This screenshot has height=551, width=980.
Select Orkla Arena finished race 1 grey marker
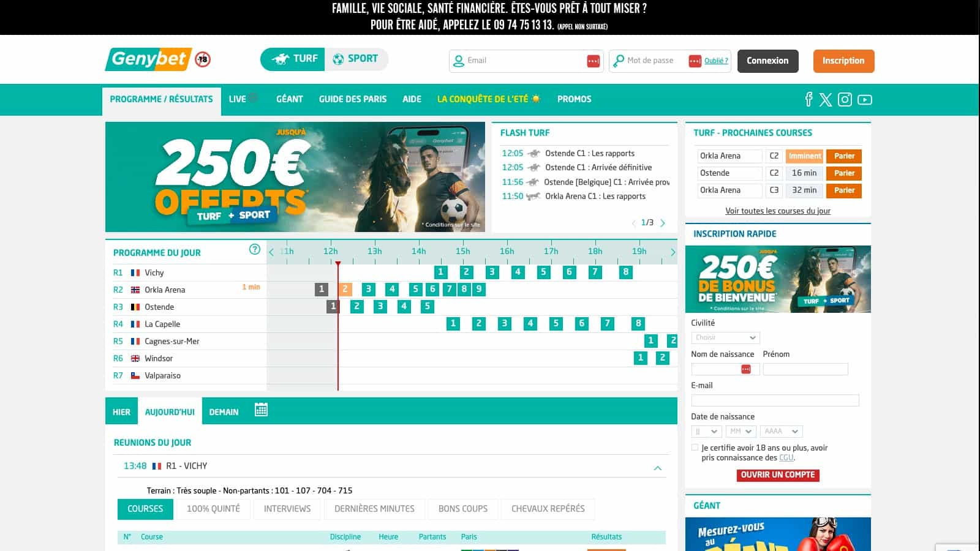(322, 289)
